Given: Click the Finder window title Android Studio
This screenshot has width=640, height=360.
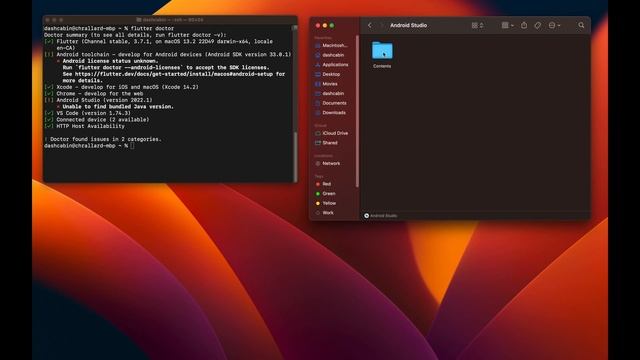Looking at the screenshot, I should click(x=408, y=25).
